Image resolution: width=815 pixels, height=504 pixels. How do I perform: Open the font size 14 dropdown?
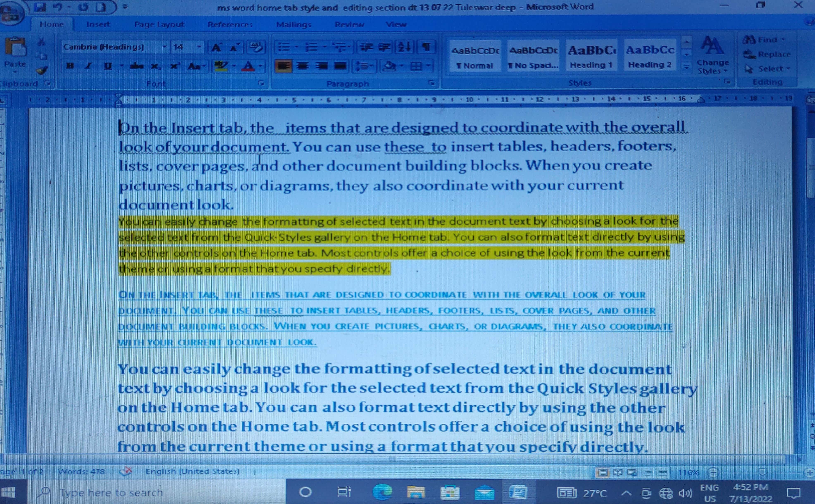click(199, 47)
